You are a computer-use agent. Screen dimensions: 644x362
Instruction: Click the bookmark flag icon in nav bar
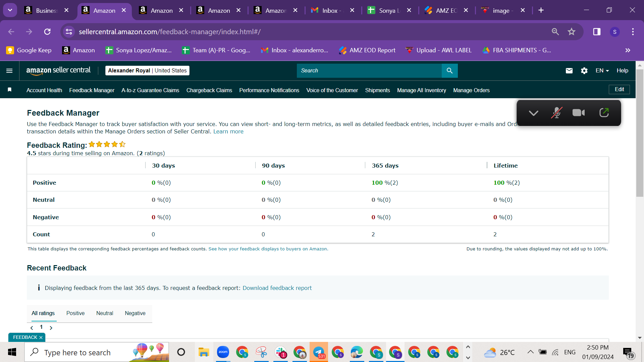(10, 89)
